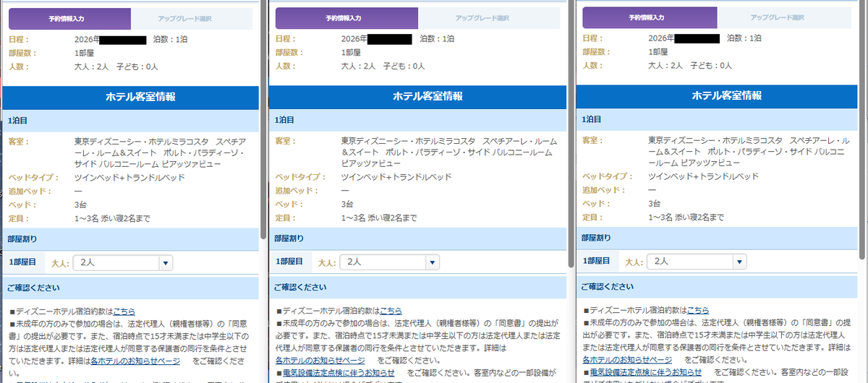The image size is (868, 383).
Task: Click 大人:2人 子ども:0人 in middle panel
Action: pos(383,66)
